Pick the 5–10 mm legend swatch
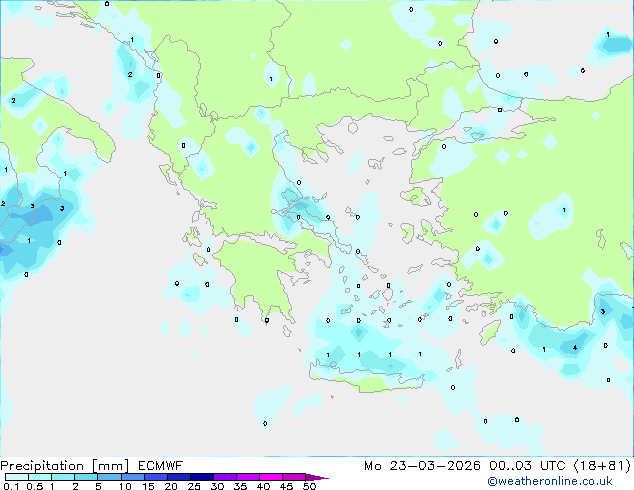Viewport: 634px width, 490px height. tap(109, 477)
